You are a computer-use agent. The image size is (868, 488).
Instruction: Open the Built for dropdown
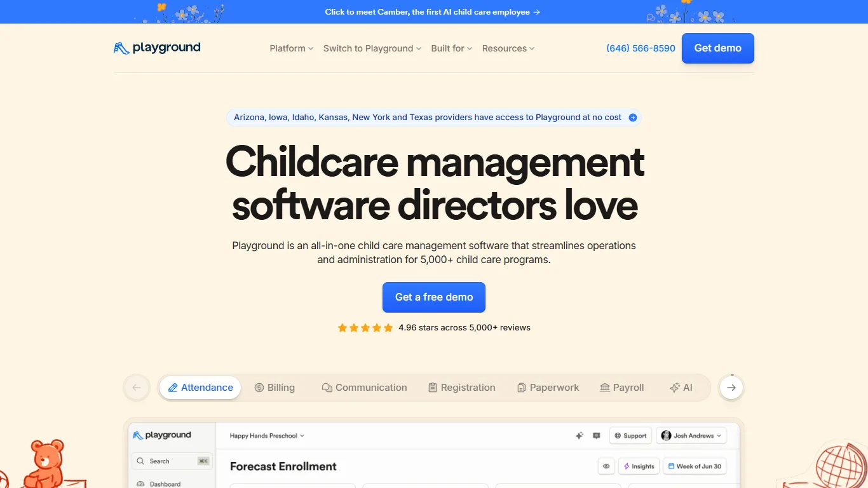coord(452,48)
